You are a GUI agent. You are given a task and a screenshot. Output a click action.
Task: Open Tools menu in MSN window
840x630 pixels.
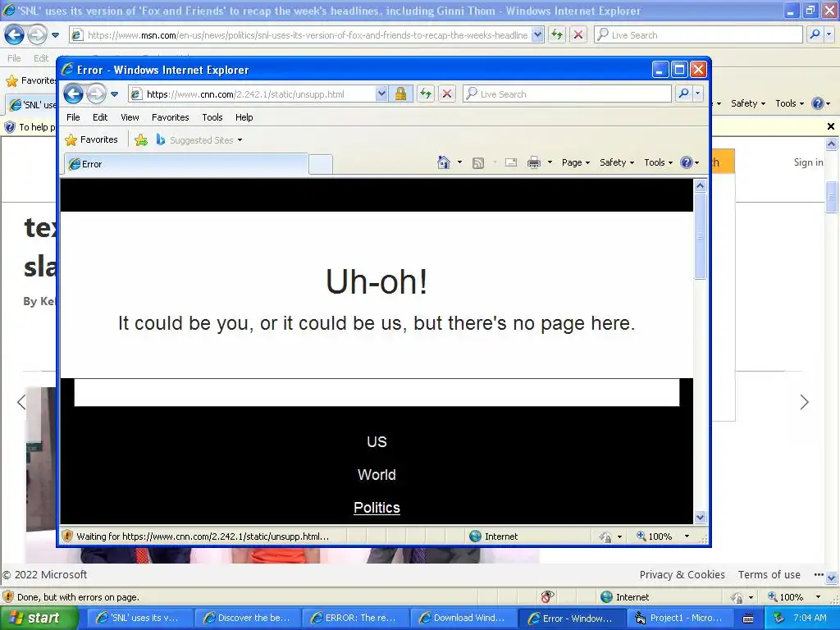tap(789, 103)
